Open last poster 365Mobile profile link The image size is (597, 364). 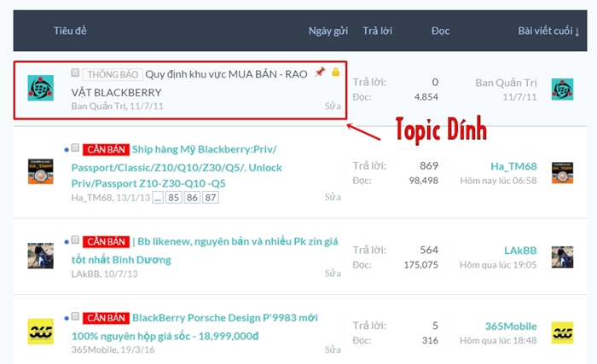tap(511, 326)
